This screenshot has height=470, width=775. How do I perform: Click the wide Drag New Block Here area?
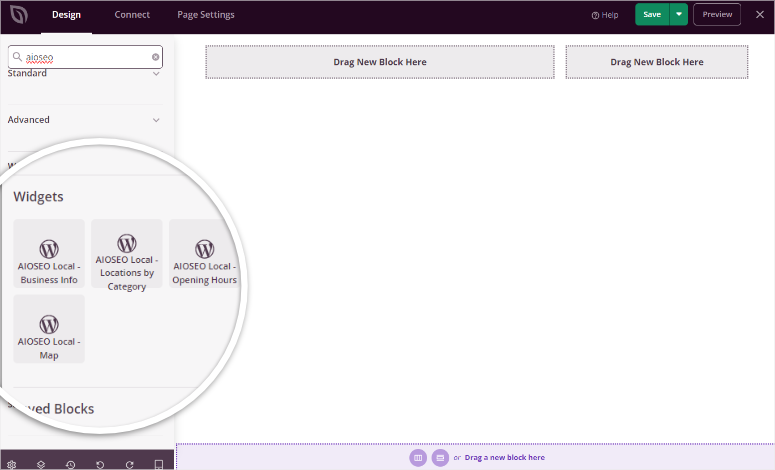(x=380, y=62)
